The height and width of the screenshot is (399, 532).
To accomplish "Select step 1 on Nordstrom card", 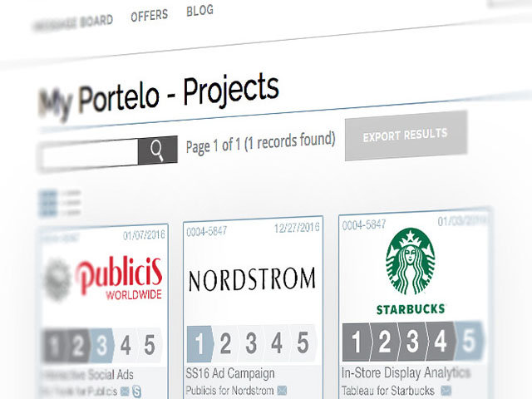I will tap(199, 343).
